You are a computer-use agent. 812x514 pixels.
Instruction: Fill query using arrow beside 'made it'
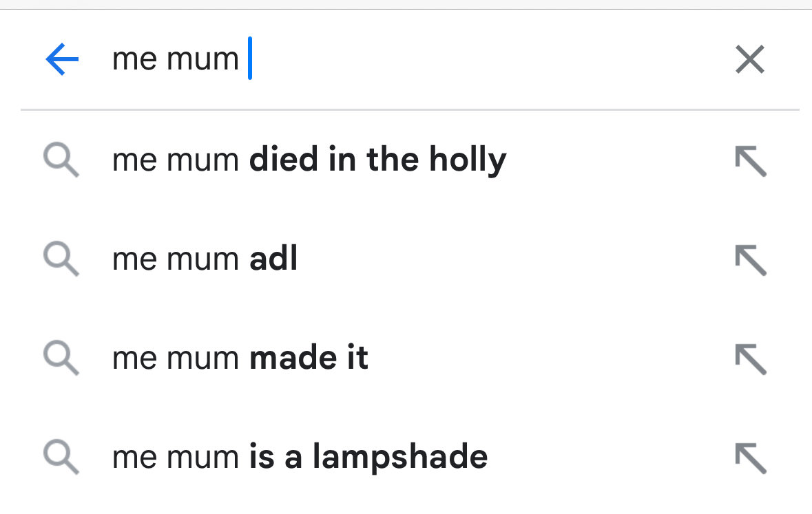click(x=750, y=359)
